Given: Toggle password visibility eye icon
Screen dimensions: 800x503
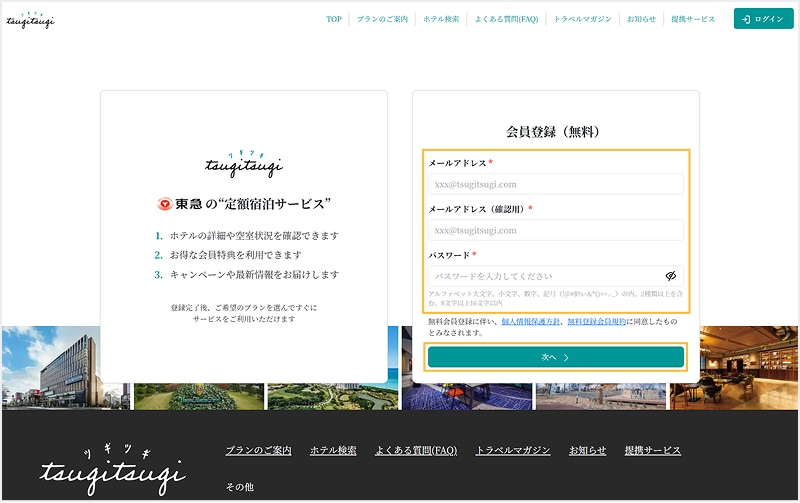Looking at the screenshot, I should coord(671,275).
